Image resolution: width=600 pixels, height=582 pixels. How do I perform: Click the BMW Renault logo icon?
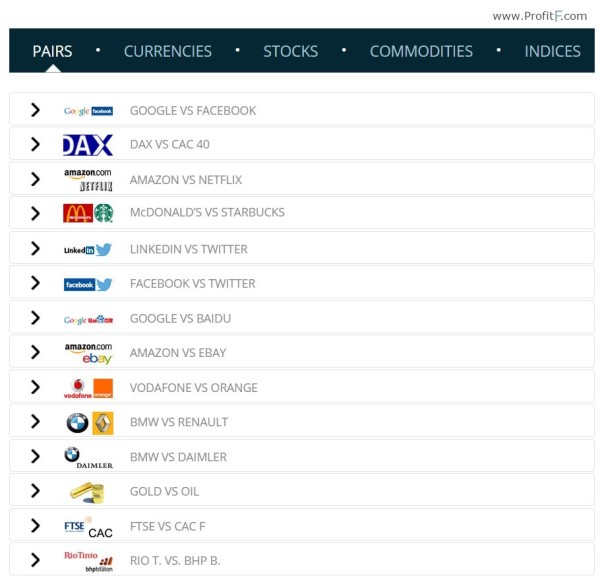pyautogui.click(x=90, y=423)
